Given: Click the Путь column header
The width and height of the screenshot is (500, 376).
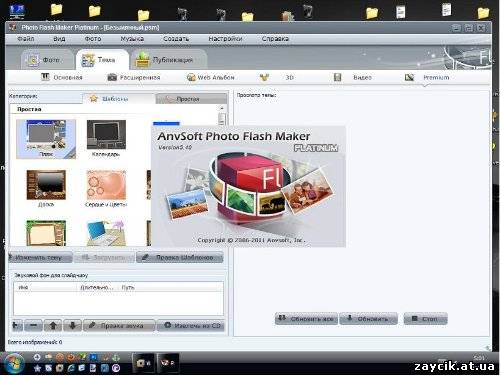Looking at the screenshot, I should click(x=170, y=287).
